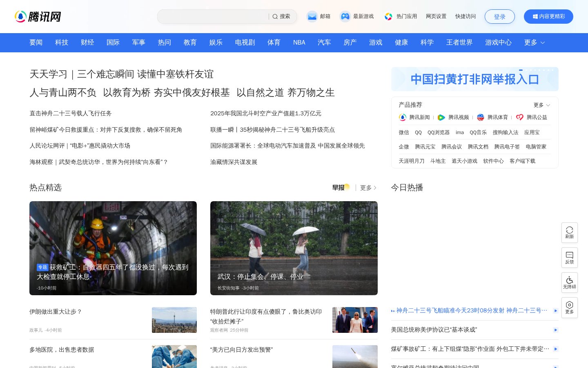Open 热点精选 更多 arrow link
Screen dimensions: 588x368
(x=368, y=188)
